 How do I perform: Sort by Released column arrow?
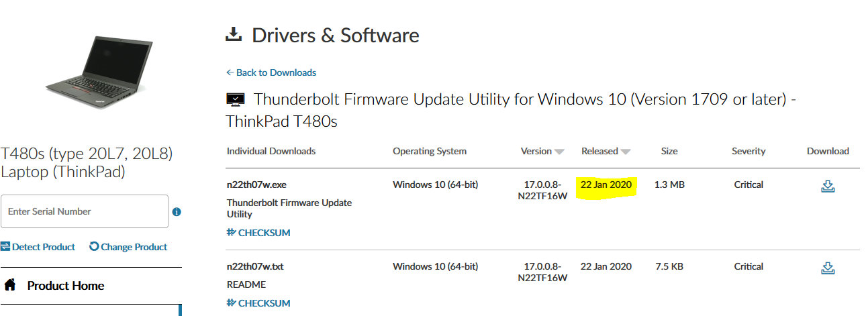pyautogui.click(x=626, y=152)
